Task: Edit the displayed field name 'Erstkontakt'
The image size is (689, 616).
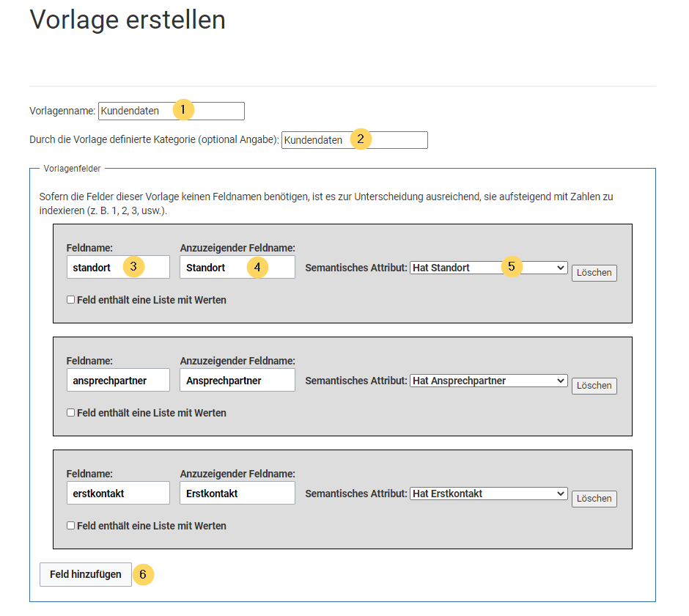Action: tap(237, 494)
